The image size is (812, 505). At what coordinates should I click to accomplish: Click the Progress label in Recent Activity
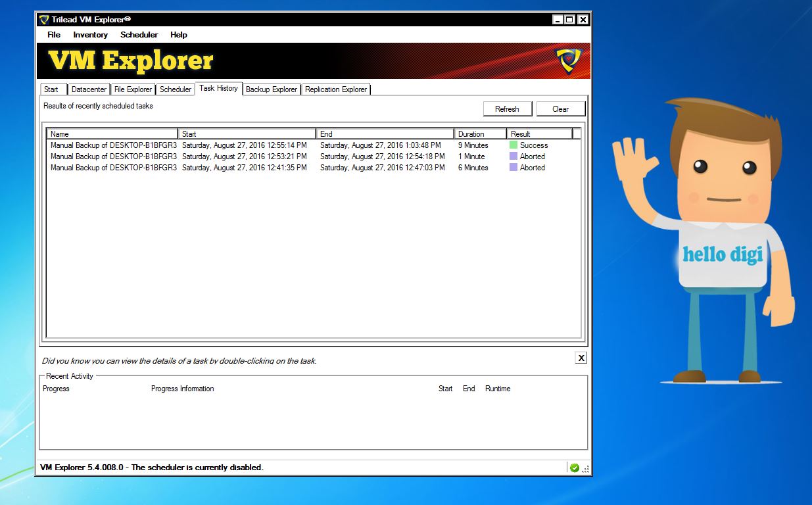pyautogui.click(x=56, y=389)
